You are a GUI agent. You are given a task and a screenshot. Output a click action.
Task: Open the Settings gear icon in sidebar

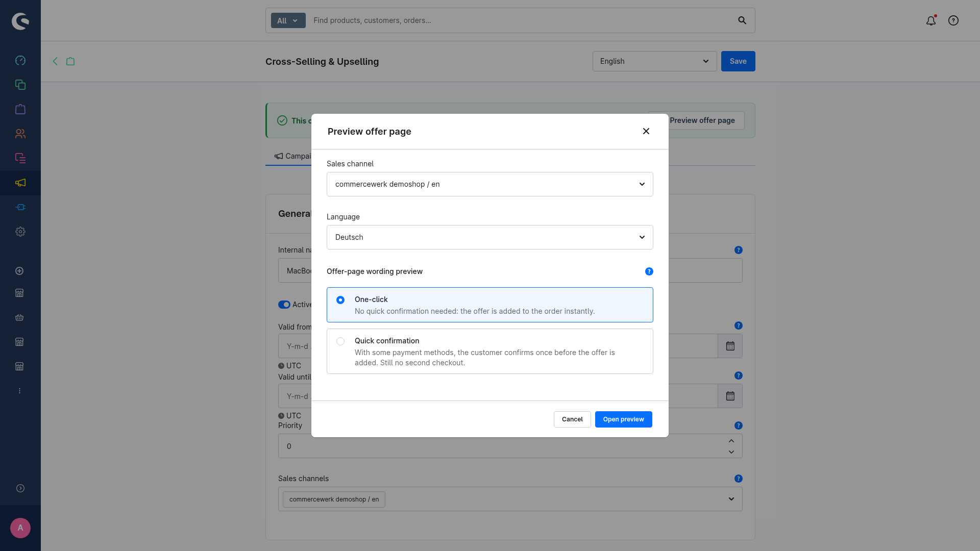[x=20, y=232]
